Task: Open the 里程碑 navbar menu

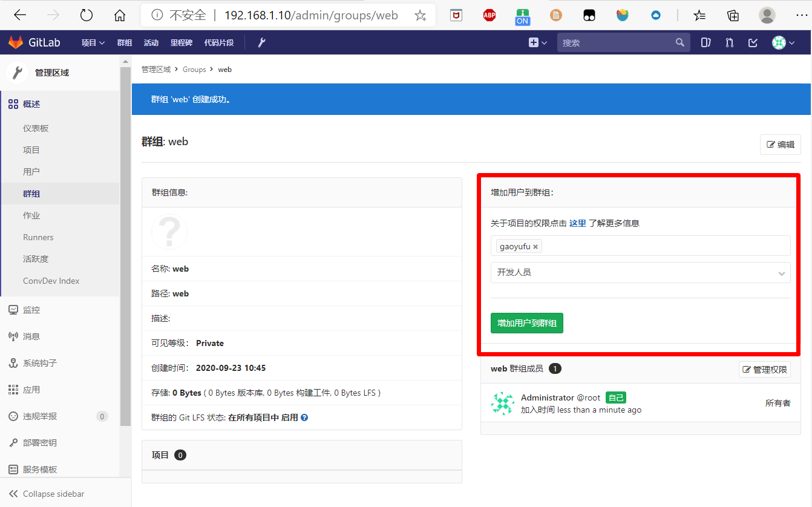Action: click(182, 42)
